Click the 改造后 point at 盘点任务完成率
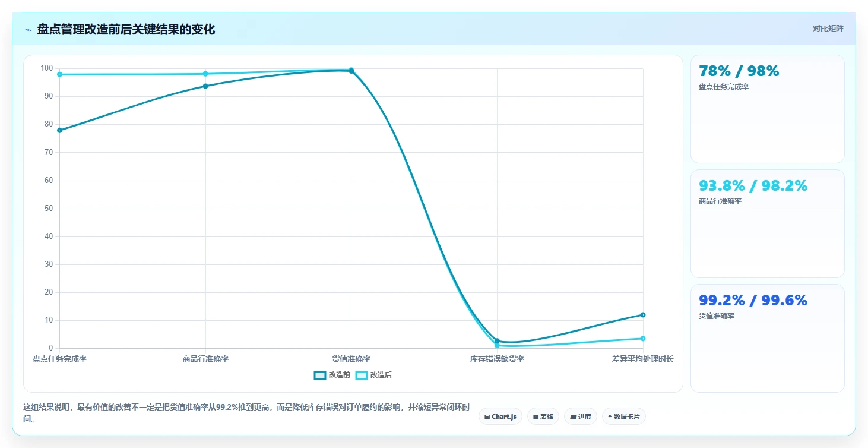This screenshot has width=868, height=448. pos(59,74)
